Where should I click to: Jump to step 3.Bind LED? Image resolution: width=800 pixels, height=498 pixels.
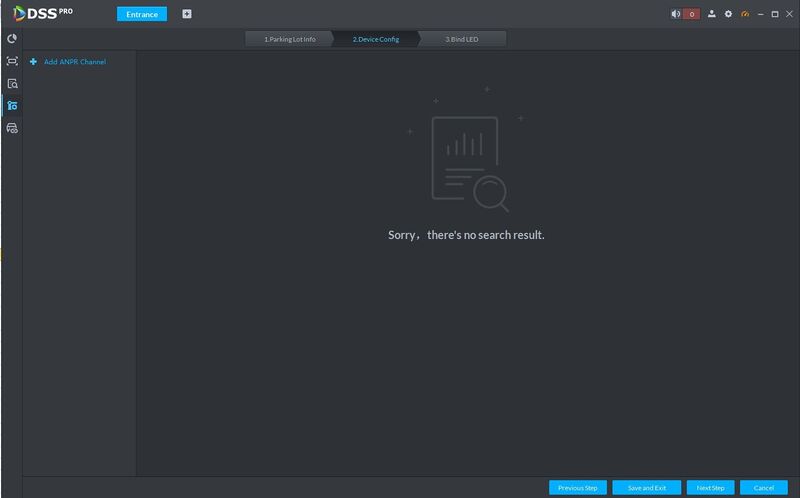(x=462, y=39)
